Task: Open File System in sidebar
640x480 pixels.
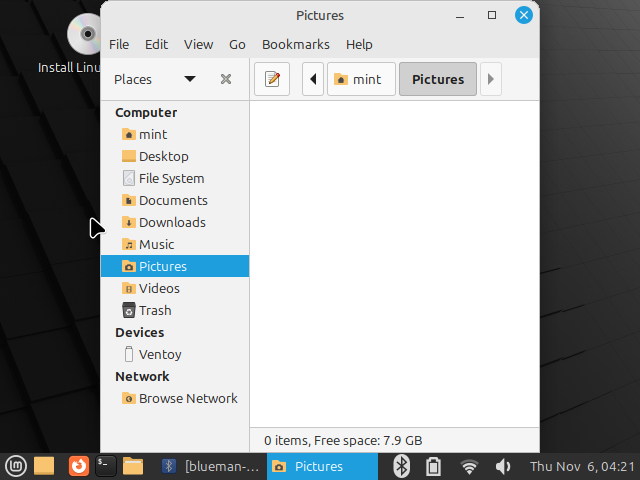Action: point(171,178)
